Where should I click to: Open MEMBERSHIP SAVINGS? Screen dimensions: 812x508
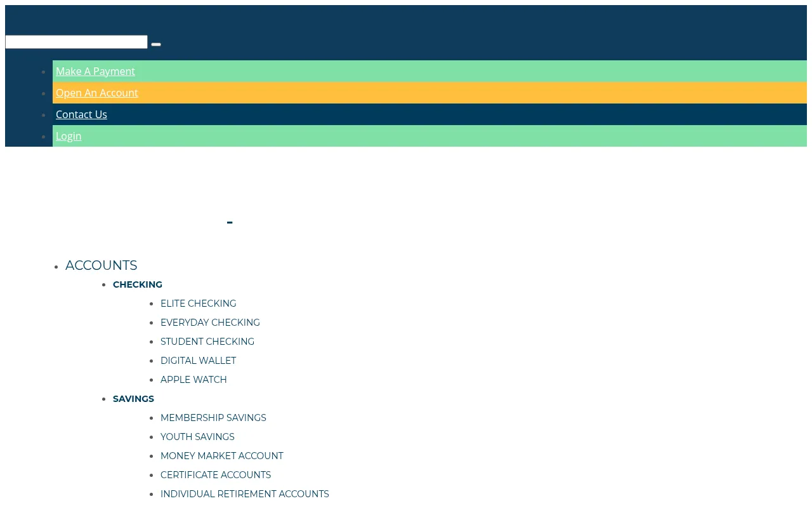click(213, 418)
